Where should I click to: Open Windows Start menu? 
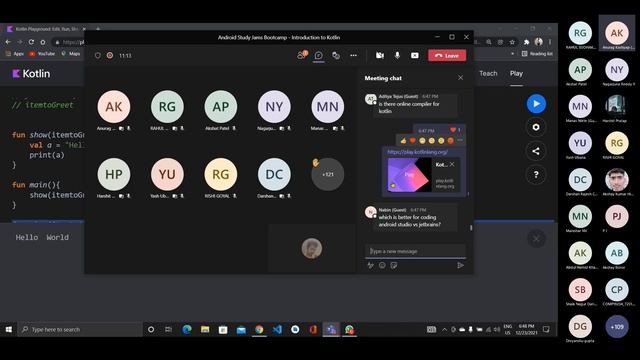(x=9, y=329)
